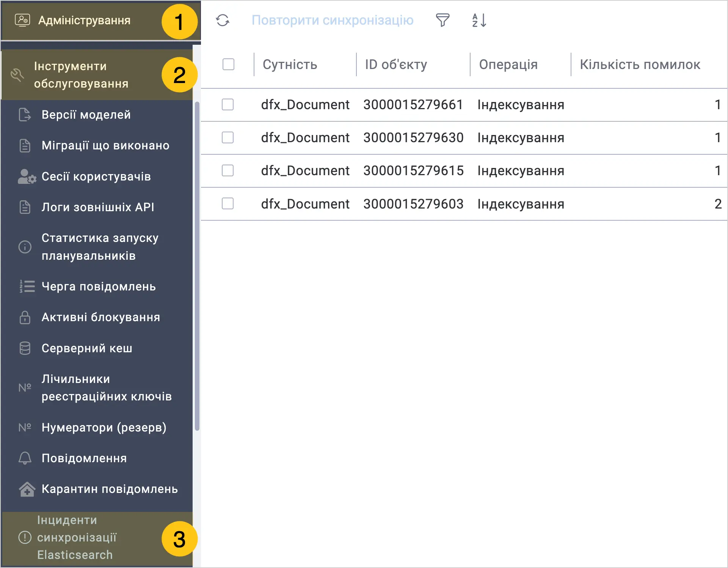This screenshot has width=728, height=568.
Task: Click the sidebar vertical scrollbar
Action: point(197,266)
